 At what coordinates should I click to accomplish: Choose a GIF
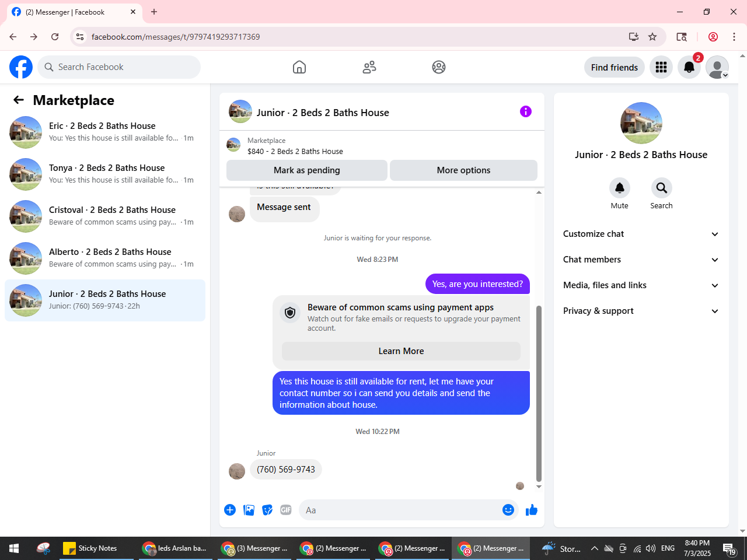click(286, 510)
